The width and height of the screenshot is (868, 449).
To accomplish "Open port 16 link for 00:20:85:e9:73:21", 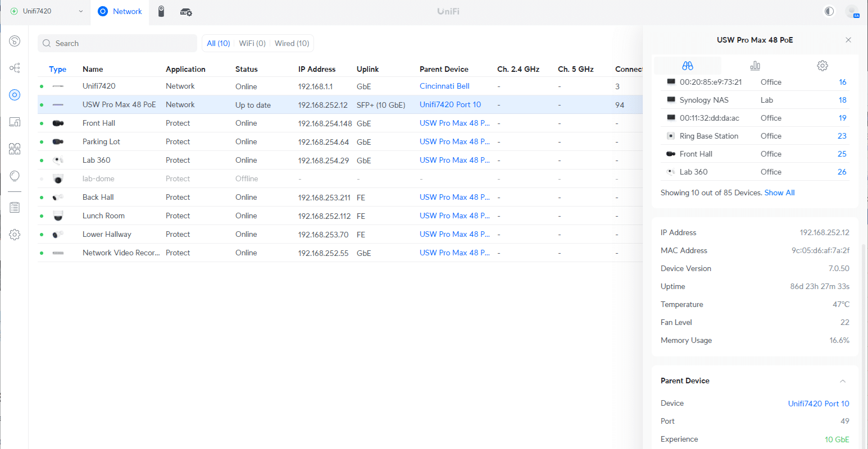I will [x=843, y=82].
